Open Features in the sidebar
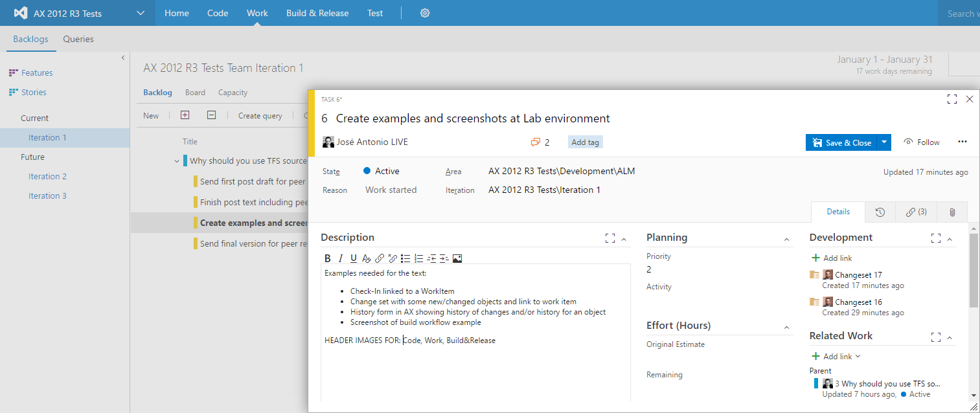 point(37,73)
